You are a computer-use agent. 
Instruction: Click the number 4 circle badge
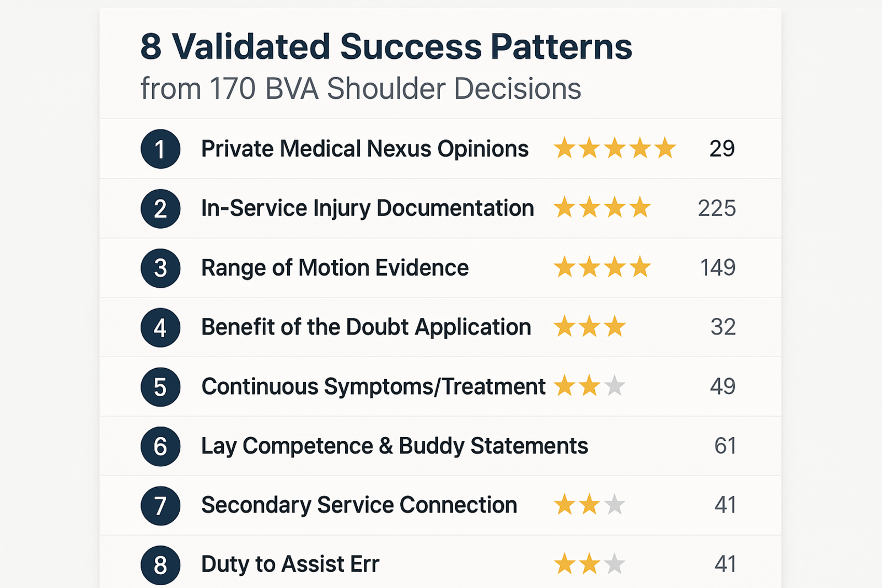(160, 327)
